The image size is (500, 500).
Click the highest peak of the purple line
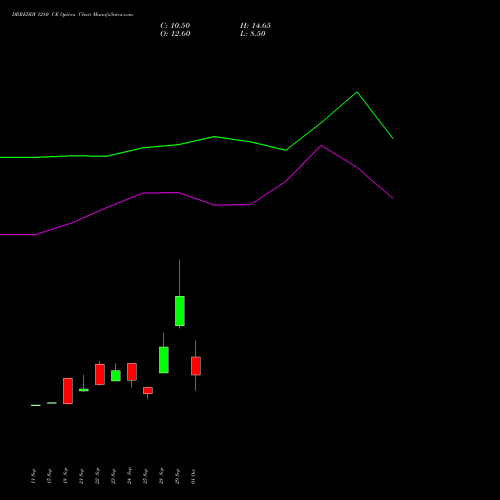coord(321,145)
